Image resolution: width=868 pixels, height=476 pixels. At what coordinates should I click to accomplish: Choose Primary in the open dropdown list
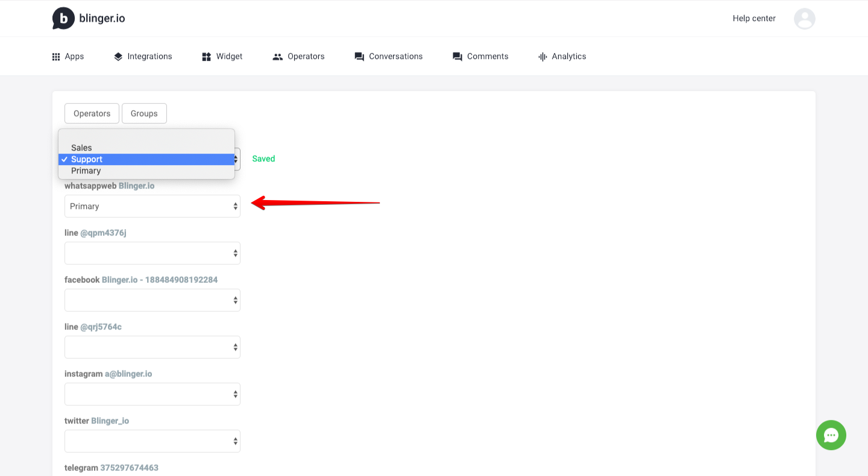click(x=146, y=171)
